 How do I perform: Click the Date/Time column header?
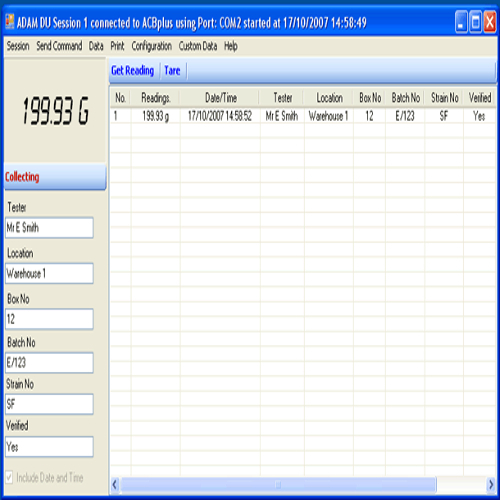click(x=220, y=98)
